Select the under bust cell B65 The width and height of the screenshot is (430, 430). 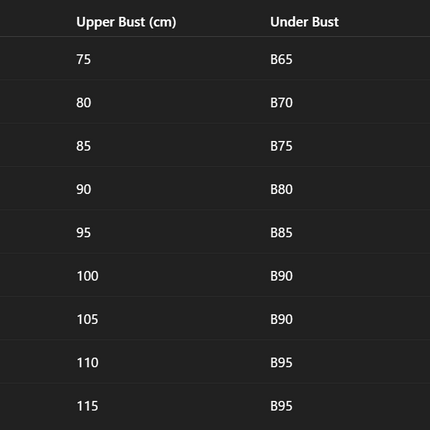281,59
